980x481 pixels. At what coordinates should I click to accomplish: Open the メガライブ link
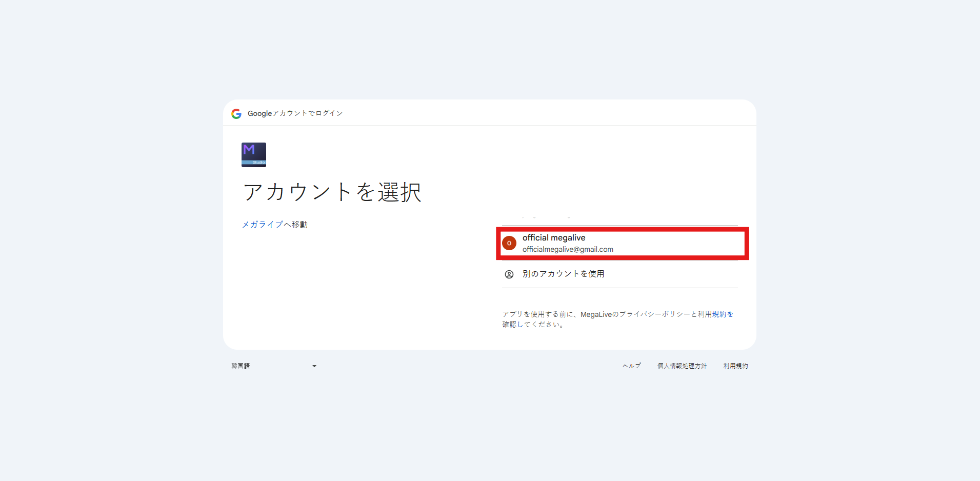pos(262,225)
